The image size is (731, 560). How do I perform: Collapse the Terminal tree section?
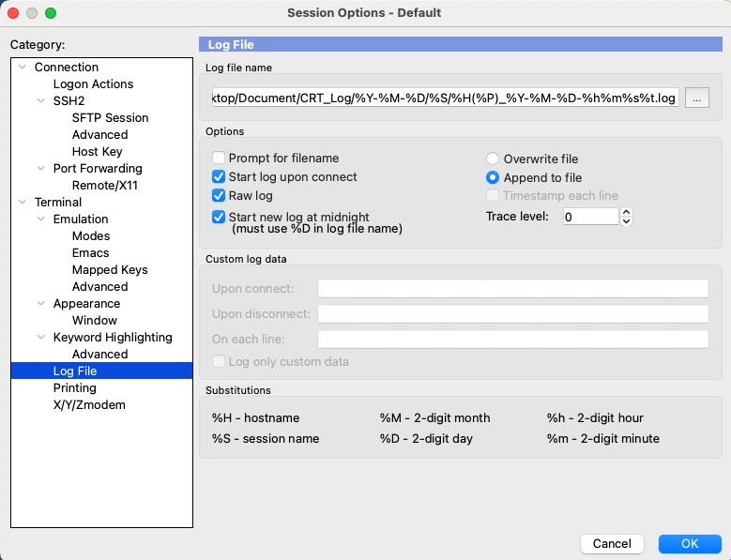pos(23,203)
